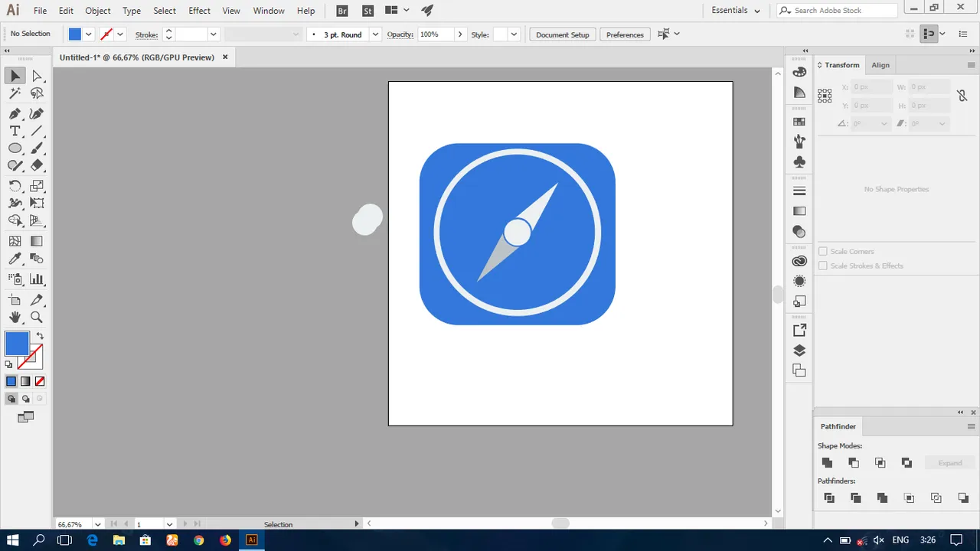Open the zoom level dropdown at bottom
The image size is (980, 551).
(x=99, y=524)
